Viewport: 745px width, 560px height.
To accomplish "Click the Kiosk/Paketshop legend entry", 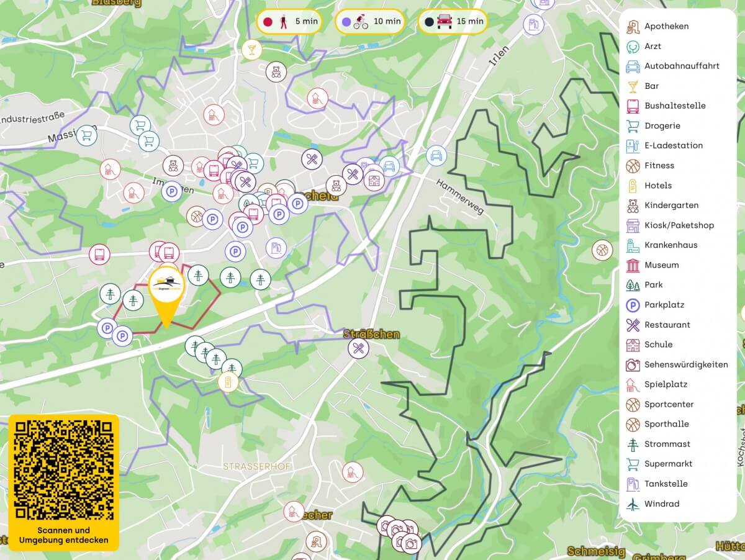I will pyautogui.click(x=679, y=225).
